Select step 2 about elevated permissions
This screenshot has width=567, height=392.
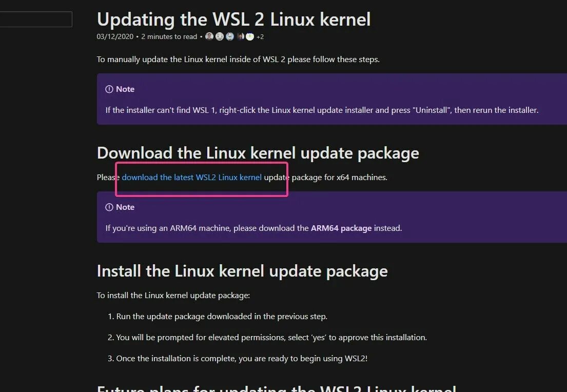[x=267, y=338]
